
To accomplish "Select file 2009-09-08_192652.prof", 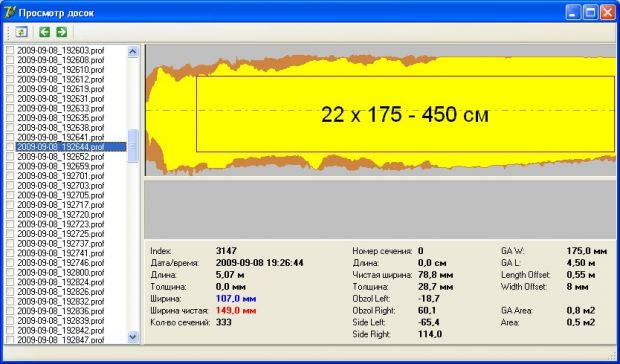I will (60, 157).
